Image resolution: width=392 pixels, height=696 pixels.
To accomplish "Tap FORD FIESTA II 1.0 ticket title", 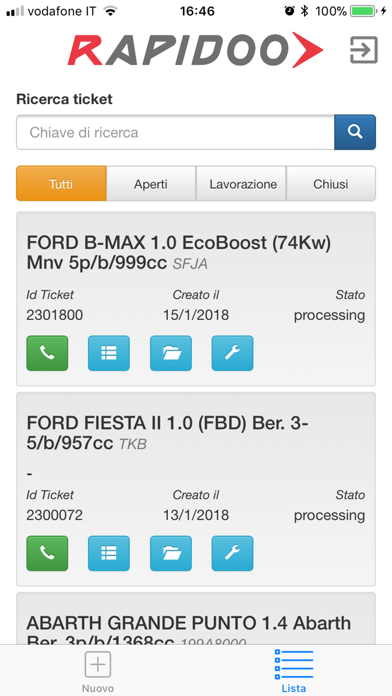I will 167,433.
